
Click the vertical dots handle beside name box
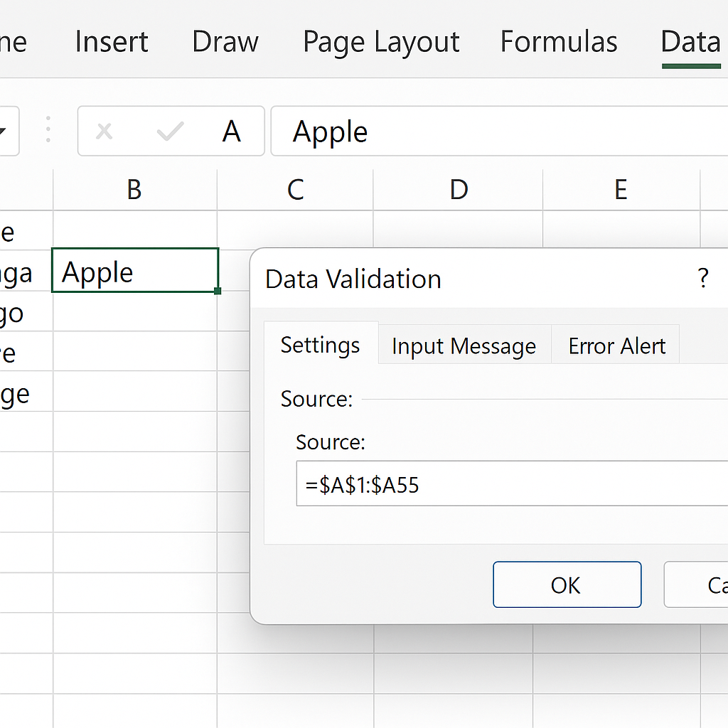(48, 131)
